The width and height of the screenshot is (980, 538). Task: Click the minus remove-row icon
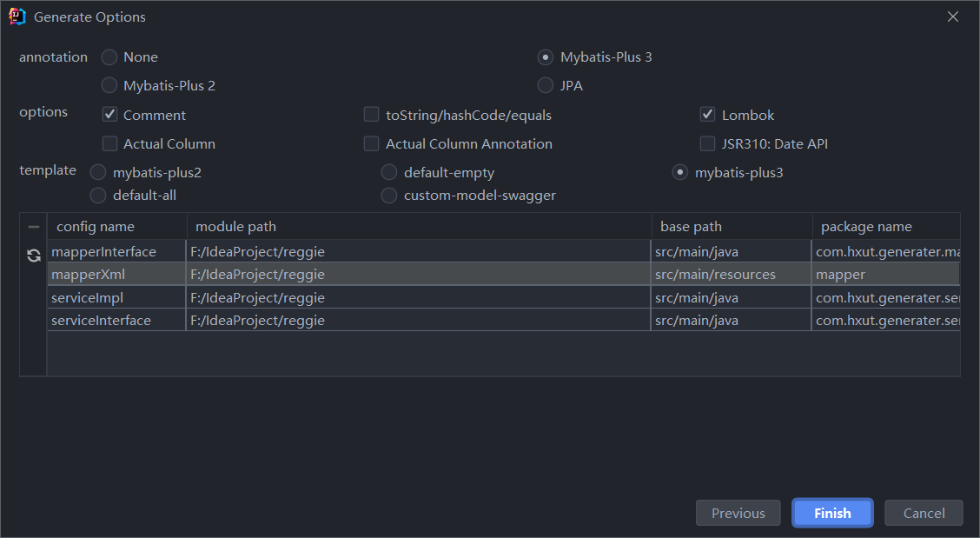34,227
